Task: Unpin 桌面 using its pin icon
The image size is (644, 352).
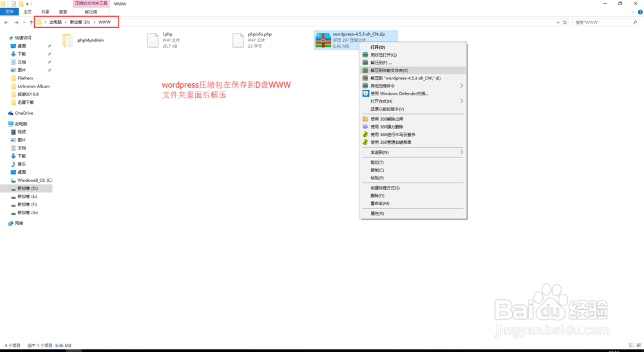Action: [x=50, y=46]
